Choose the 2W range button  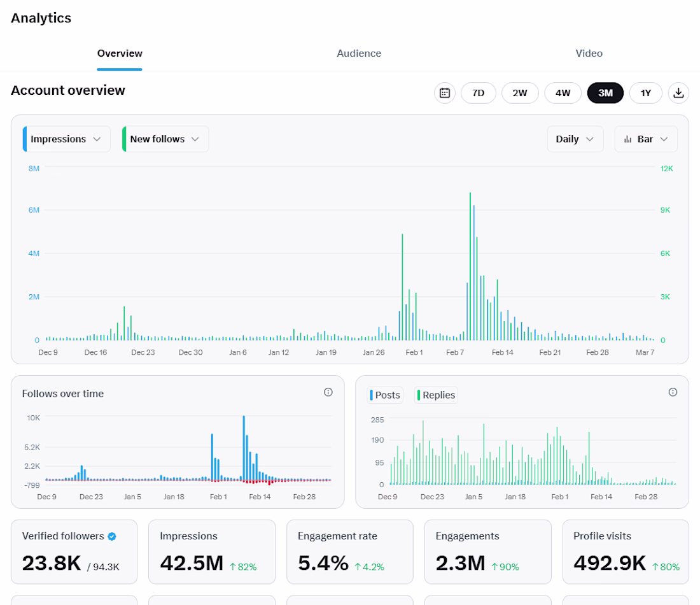click(520, 93)
